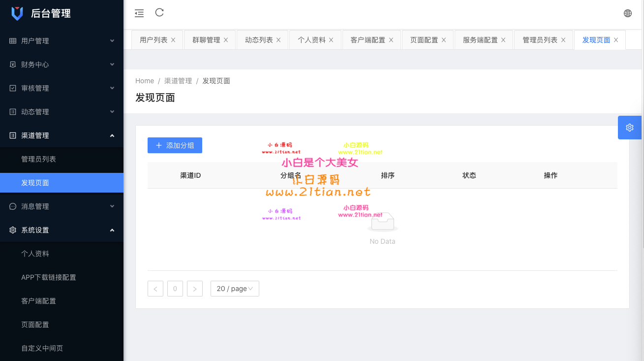This screenshot has height=361, width=644.
Task: Switch to the 群聊管理 tab
Action: [x=206, y=40]
